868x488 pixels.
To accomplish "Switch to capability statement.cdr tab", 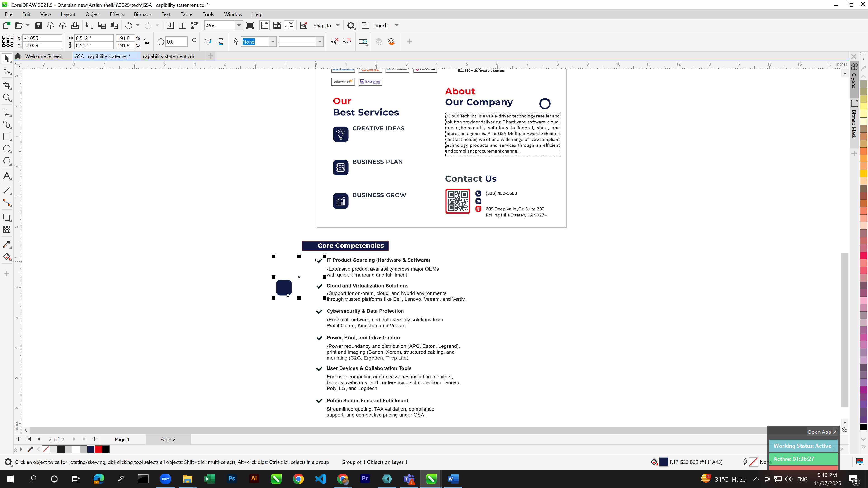I will [168, 56].
